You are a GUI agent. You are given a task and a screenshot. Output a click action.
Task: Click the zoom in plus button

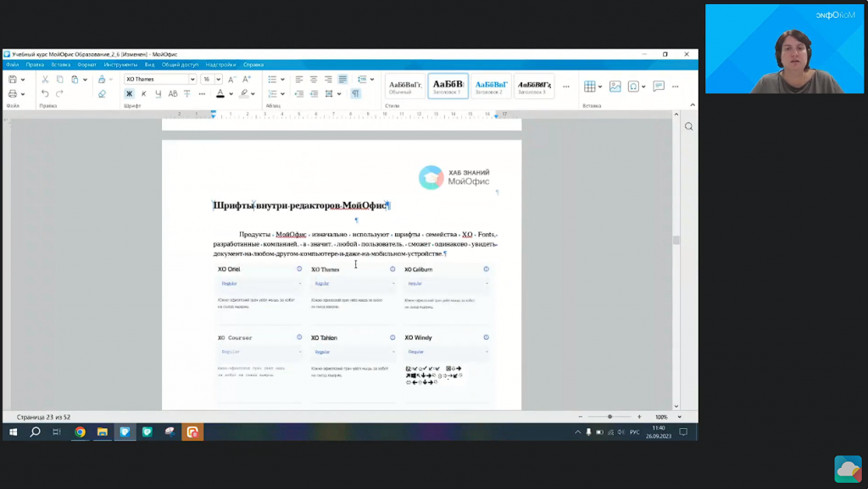point(639,417)
